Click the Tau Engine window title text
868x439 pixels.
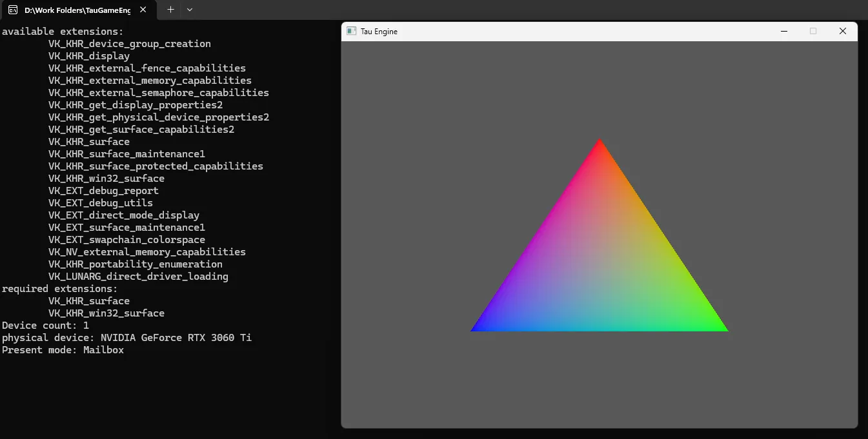[379, 31]
